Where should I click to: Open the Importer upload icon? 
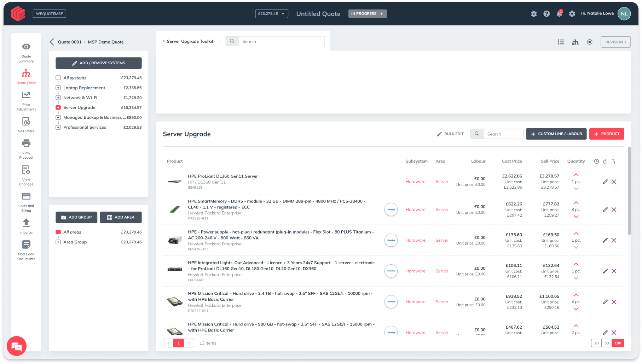pos(26,223)
